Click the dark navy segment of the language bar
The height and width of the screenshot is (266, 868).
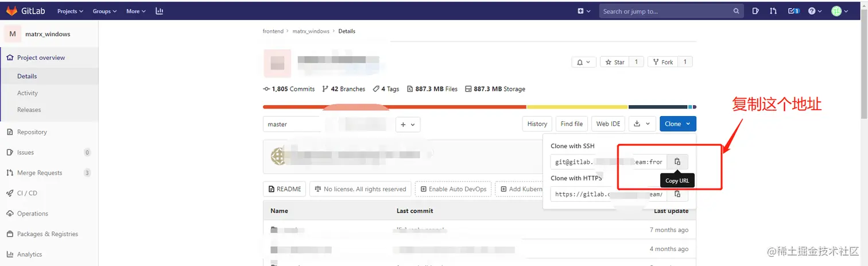point(658,107)
